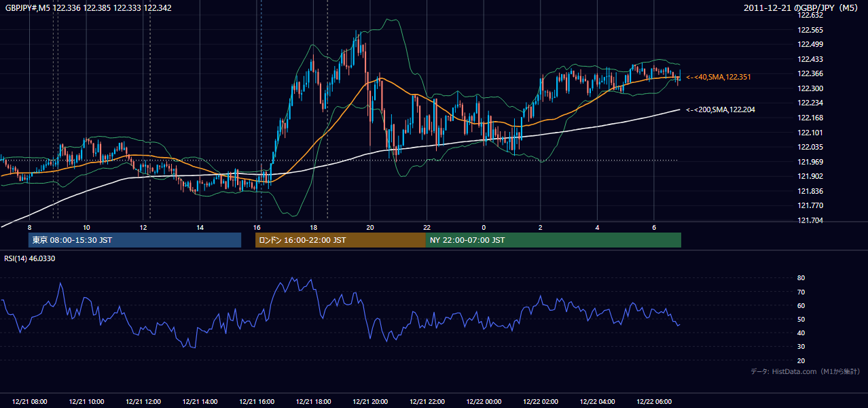This screenshot has height=408, width=868.
Task: Click RSI axis level 30
Action: click(x=801, y=347)
